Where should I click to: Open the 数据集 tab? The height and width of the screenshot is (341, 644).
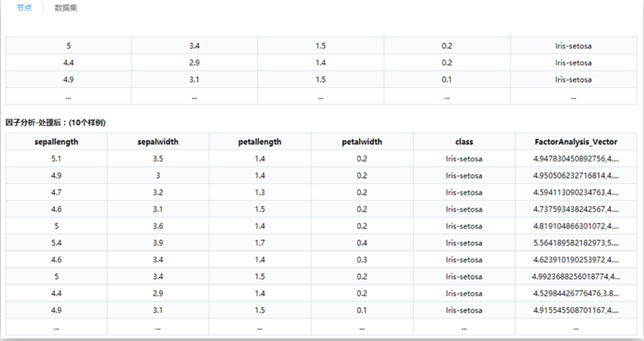tap(66, 8)
